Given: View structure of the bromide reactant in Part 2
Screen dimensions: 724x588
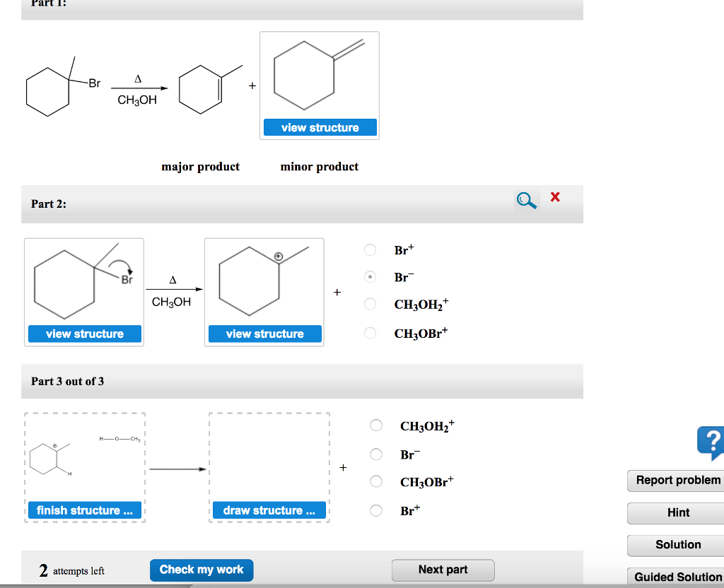Looking at the screenshot, I should (x=84, y=334).
